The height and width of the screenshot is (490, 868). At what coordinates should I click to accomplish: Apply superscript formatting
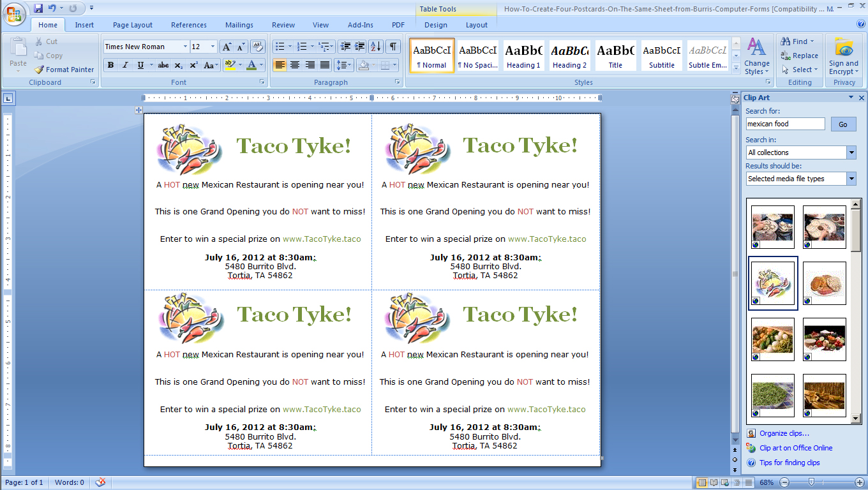[193, 65]
